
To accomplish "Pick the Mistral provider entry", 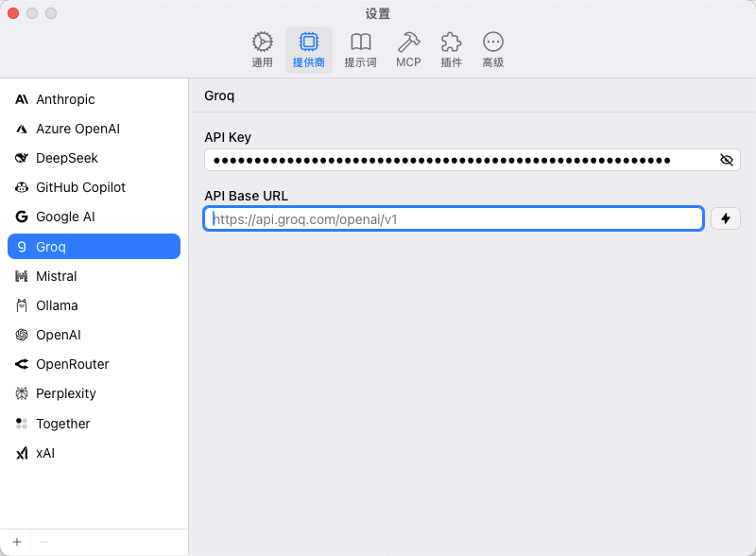I will point(56,276).
